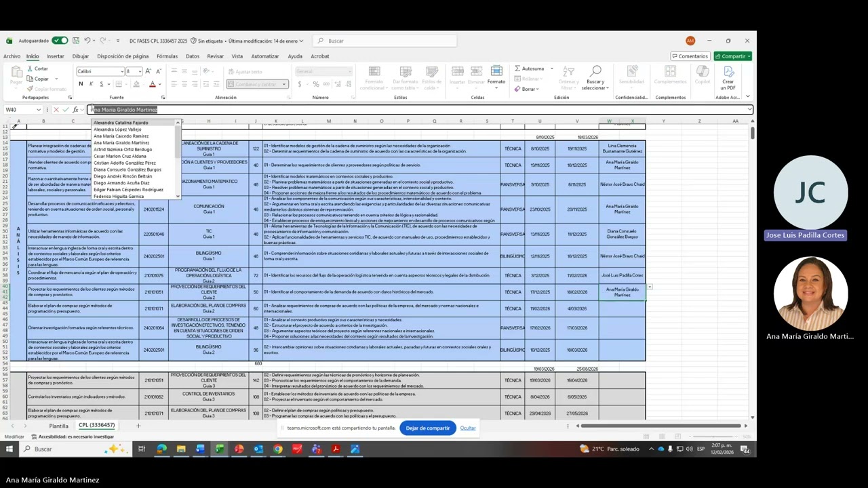Screen dimensions: 868x488
Task: Open the Name Box W40 dropdown
Action: pyautogui.click(x=39, y=110)
